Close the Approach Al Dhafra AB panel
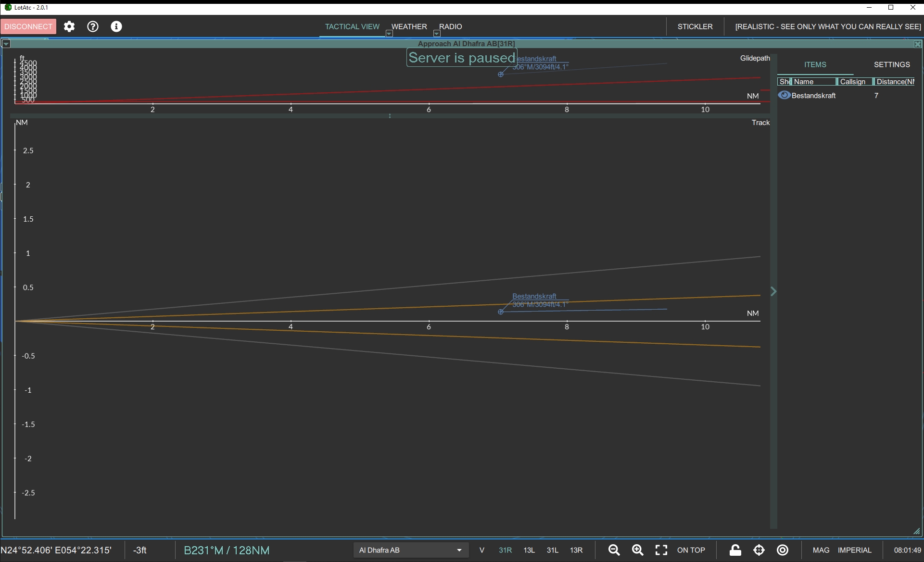This screenshot has height=562, width=924. click(x=918, y=44)
